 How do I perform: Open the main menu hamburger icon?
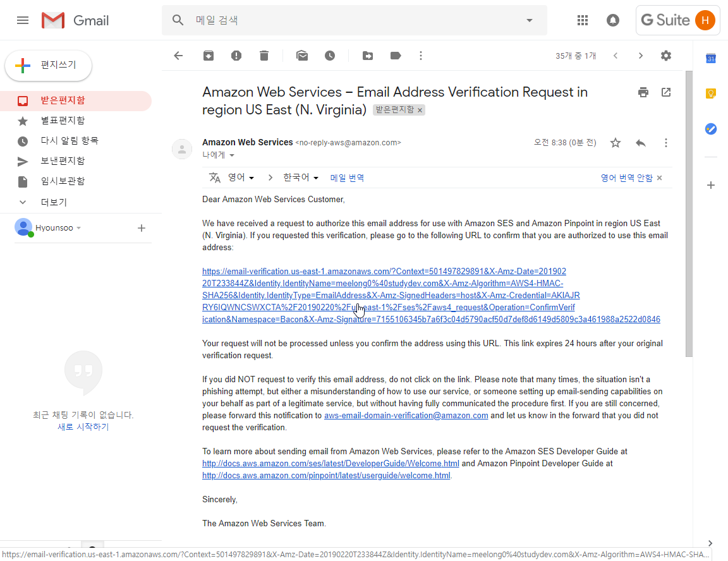point(23,20)
